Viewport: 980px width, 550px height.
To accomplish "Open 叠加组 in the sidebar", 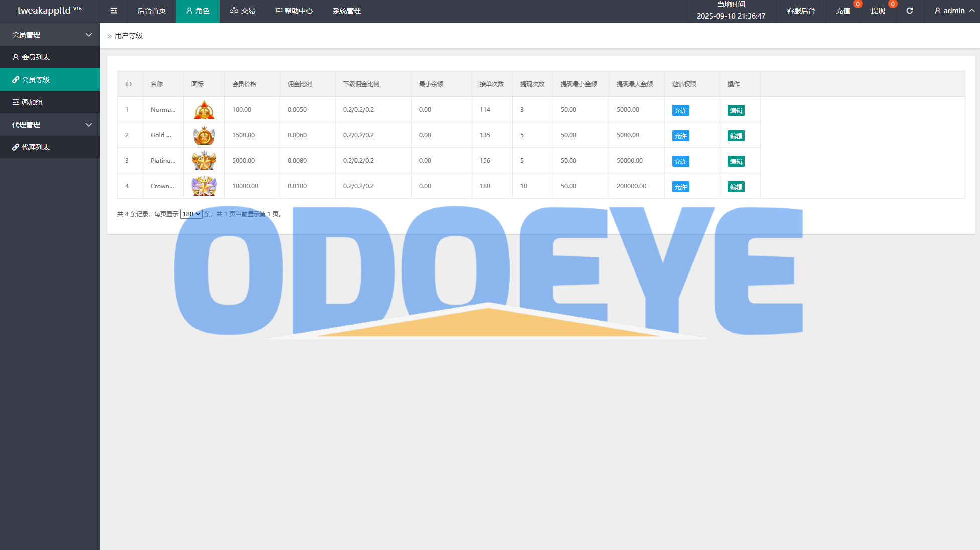I will (x=32, y=102).
